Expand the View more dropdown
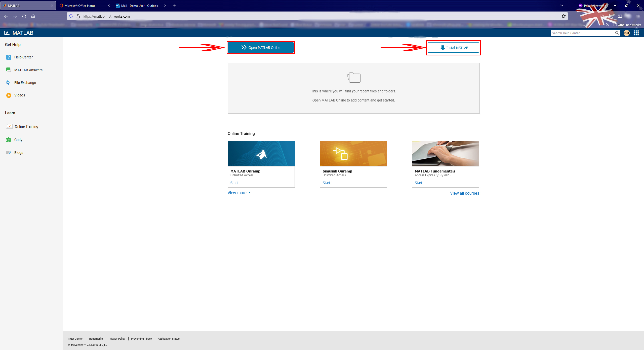The height and width of the screenshot is (350, 644). coord(239,193)
